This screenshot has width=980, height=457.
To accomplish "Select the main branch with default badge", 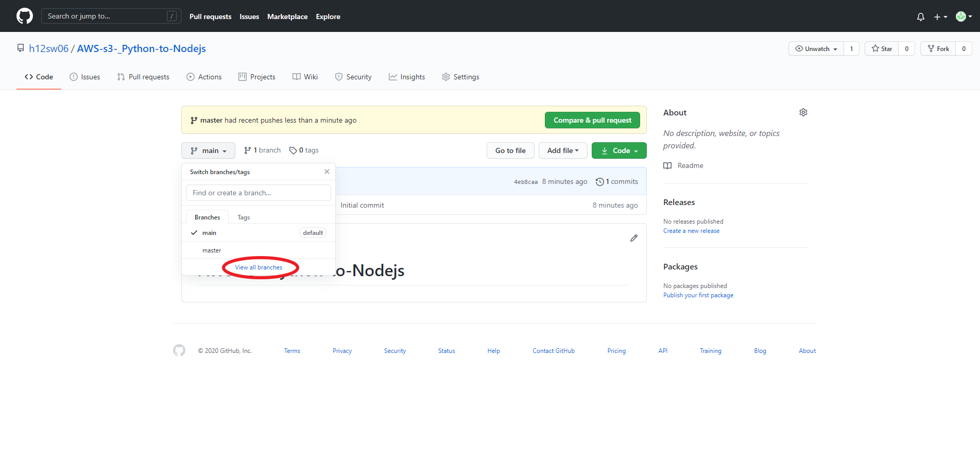I will (x=259, y=233).
